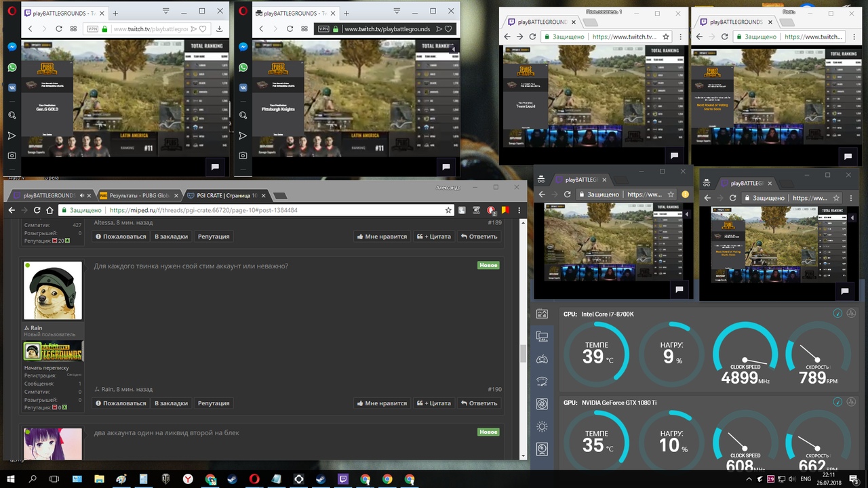Switch the CPU panel to graph view
The width and height of the screenshot is (868, 488).
pos(851,313)
